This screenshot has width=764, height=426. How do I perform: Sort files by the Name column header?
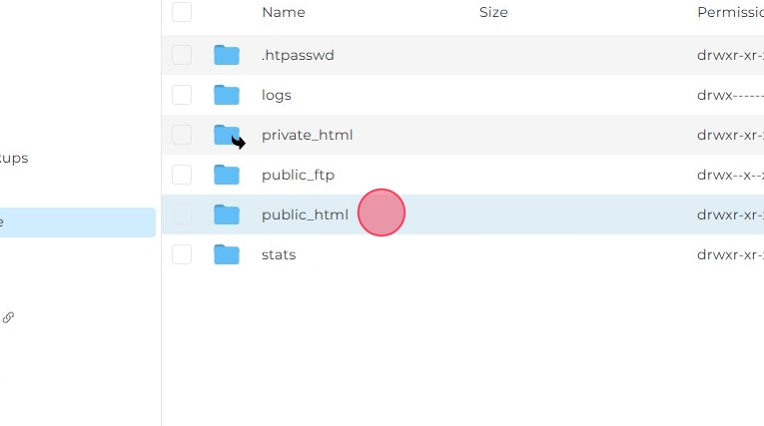[x=283, y=12]
